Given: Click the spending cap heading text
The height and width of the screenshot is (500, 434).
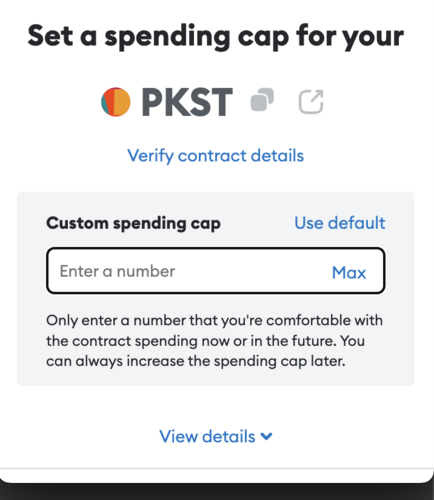Looking at the screenshot, I should (216, 36).
